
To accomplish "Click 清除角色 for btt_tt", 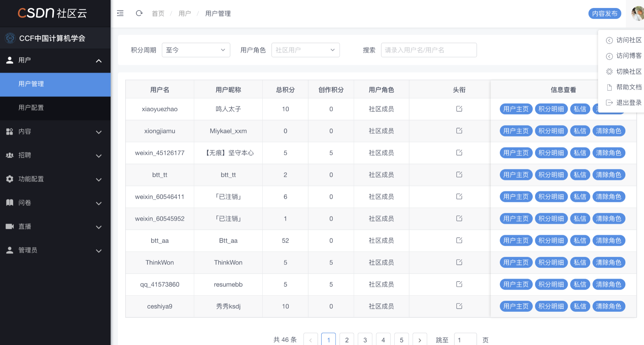I will pyautogui.click(x=609, y=175).
